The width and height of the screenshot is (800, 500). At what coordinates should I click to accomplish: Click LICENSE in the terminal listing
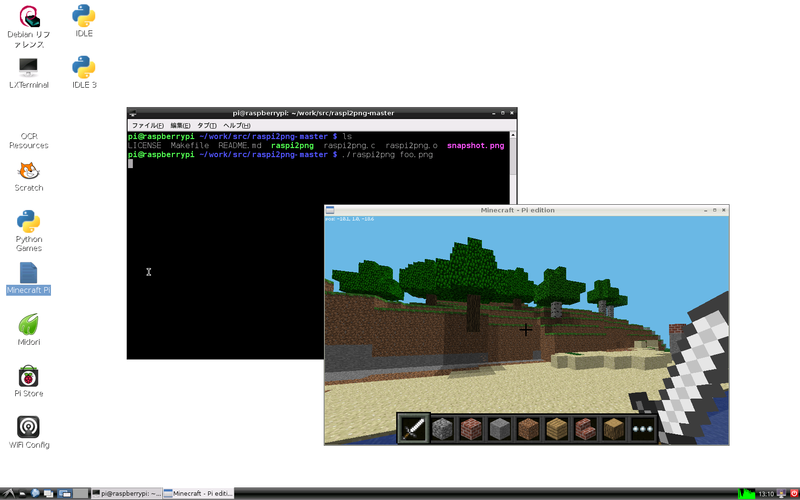[x=144, y=145]
